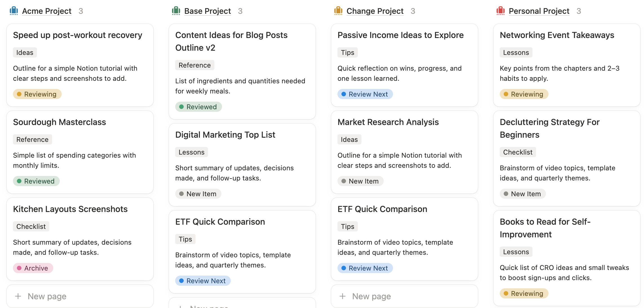Click the red Personal Project suitcase icon
Screen dimensions: 644x308
(x=500, y=11)
